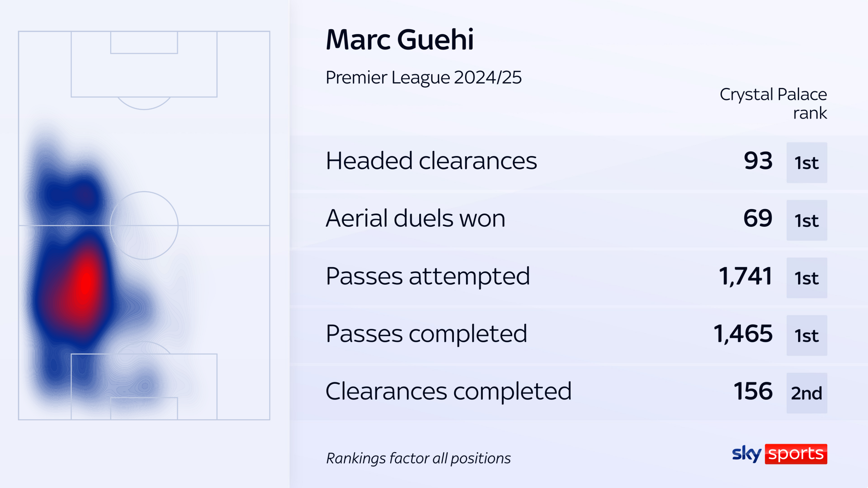Click the 1st rank badge for Passes completed
The height and width of the screenshot is (488, 868).
(x=807, y=335)
